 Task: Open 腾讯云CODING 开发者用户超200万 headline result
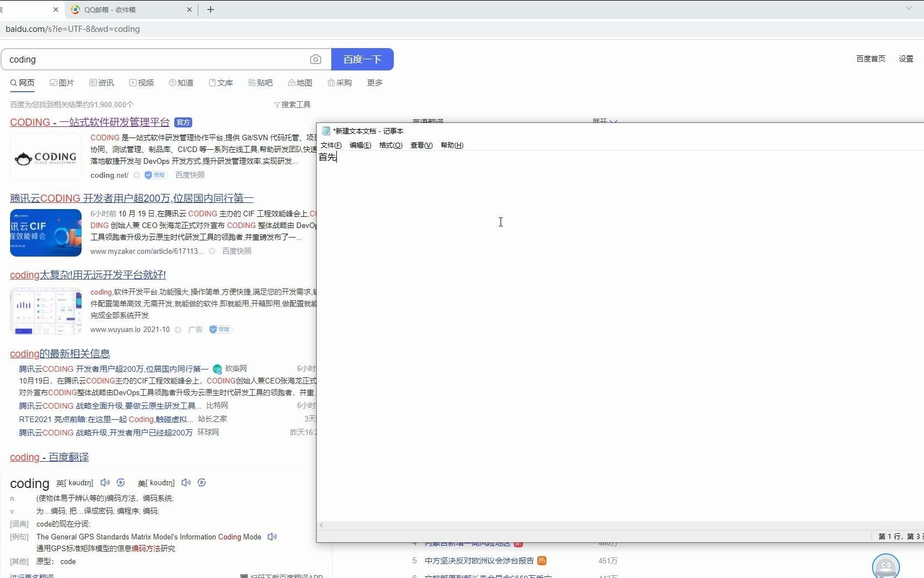132,198
